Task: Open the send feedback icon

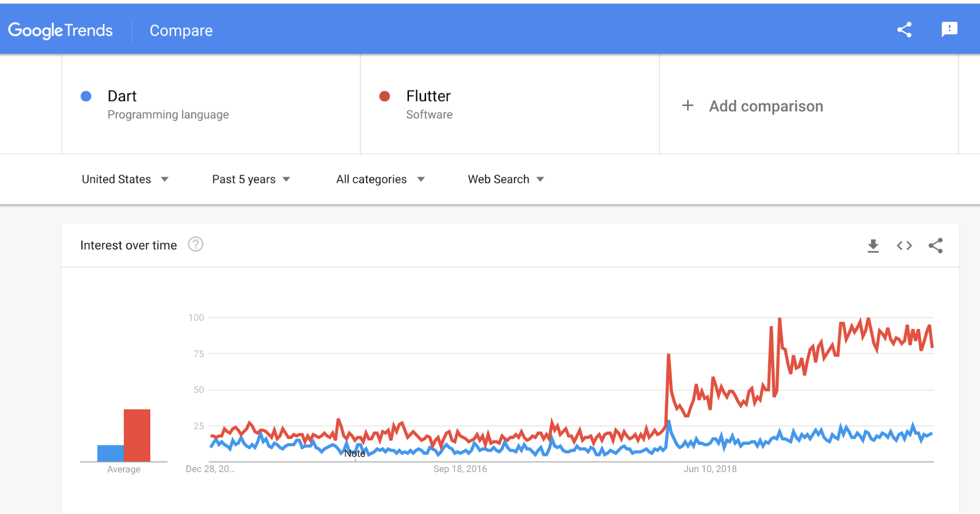Action: [x=949, y=29]
